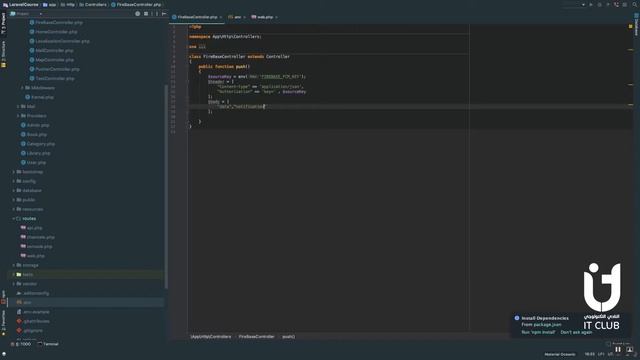
Task: Expand the Mail folder
Action: 18,107
